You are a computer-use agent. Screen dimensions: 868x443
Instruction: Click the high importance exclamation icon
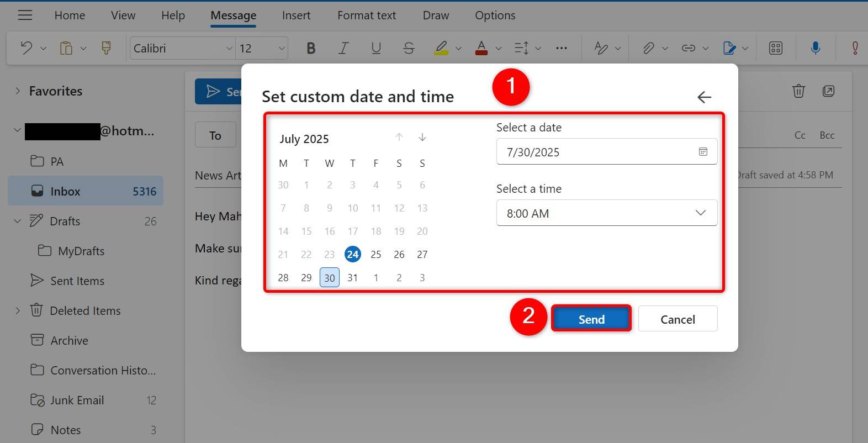pos(855,48)
